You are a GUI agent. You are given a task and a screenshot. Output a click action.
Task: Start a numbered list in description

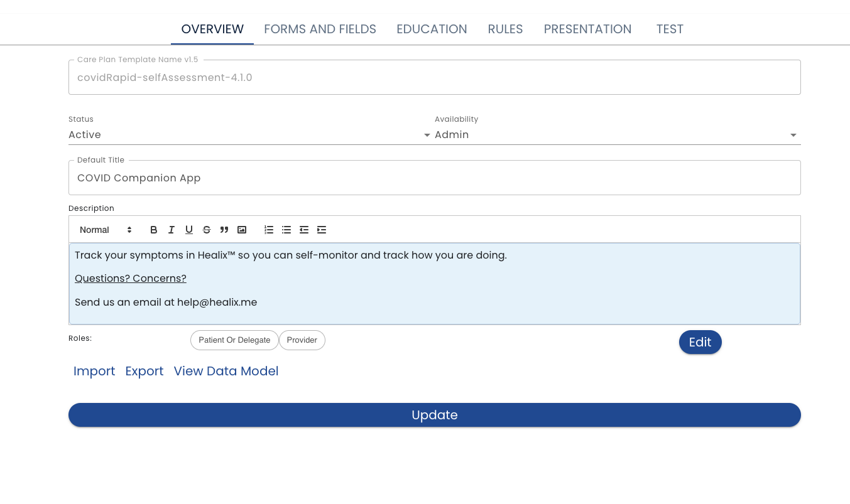click(269, 230)
